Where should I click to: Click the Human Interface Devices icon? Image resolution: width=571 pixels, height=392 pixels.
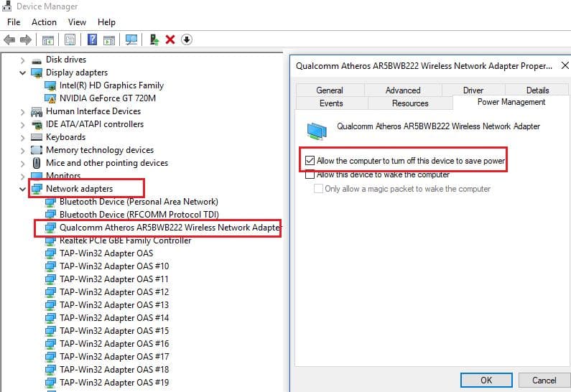pyautogui.click(x=37, y=111)
